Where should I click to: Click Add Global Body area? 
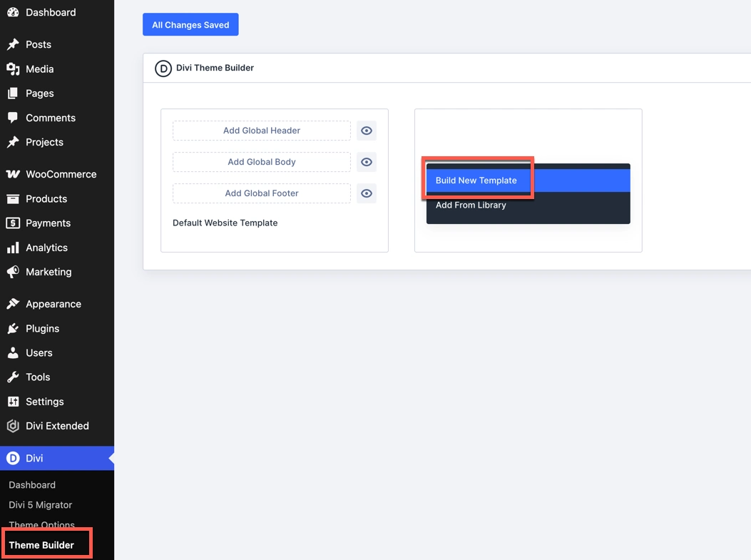point(262,162)
